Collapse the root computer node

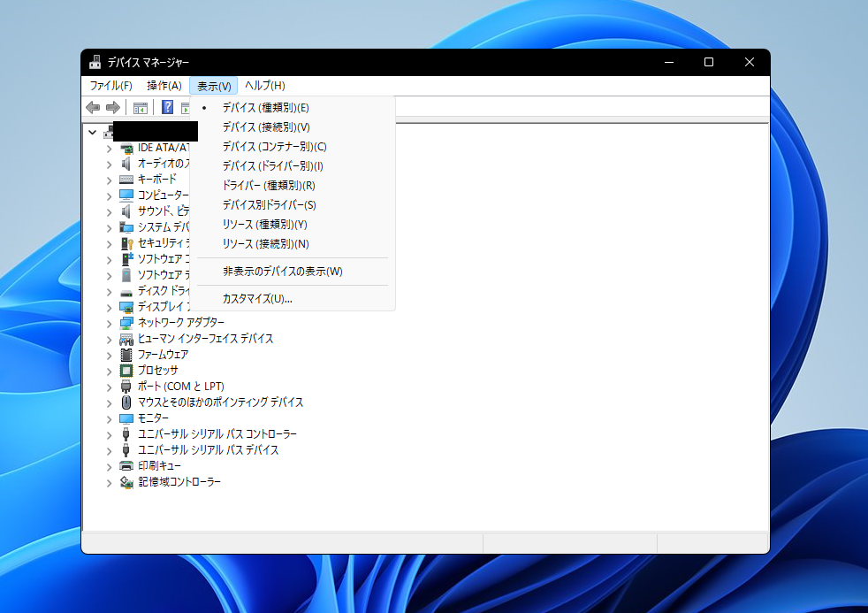click(x=93, y=133)
